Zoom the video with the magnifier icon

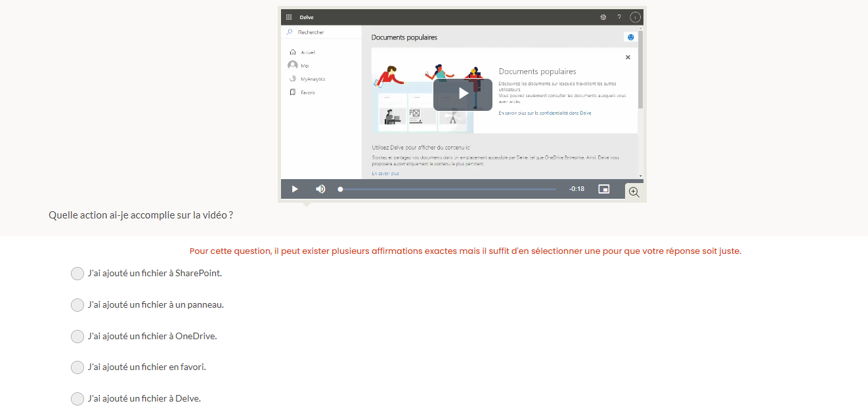tap(634, 192)
